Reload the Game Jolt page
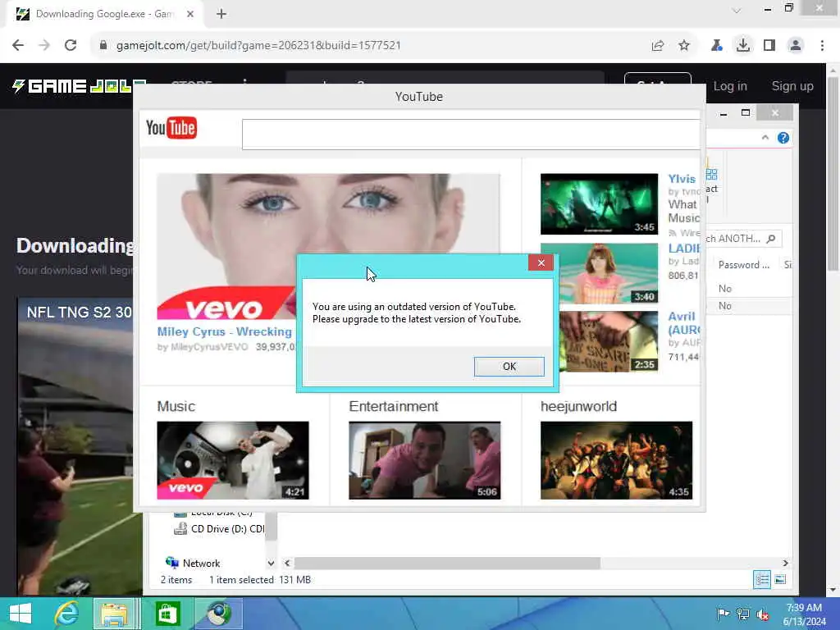Screen dimensions: 840x630 click(71, 46)
